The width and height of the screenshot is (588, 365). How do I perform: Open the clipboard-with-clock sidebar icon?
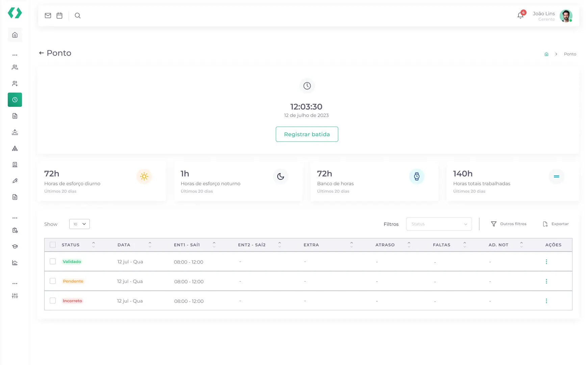(x=15, y=230)
